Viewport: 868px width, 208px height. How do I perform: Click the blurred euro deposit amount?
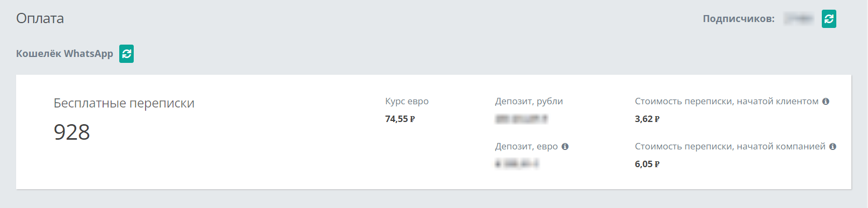[x=517, y=164]
